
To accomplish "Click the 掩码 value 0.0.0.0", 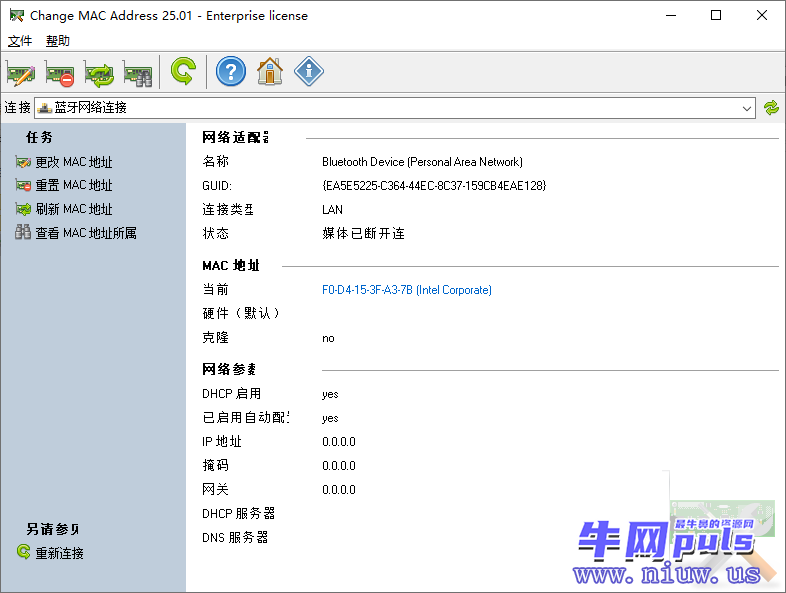I will click(x=339, y=466).
